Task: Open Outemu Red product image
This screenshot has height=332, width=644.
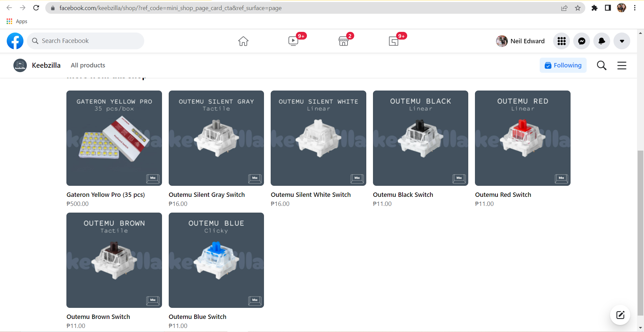Action: [523, 138]
